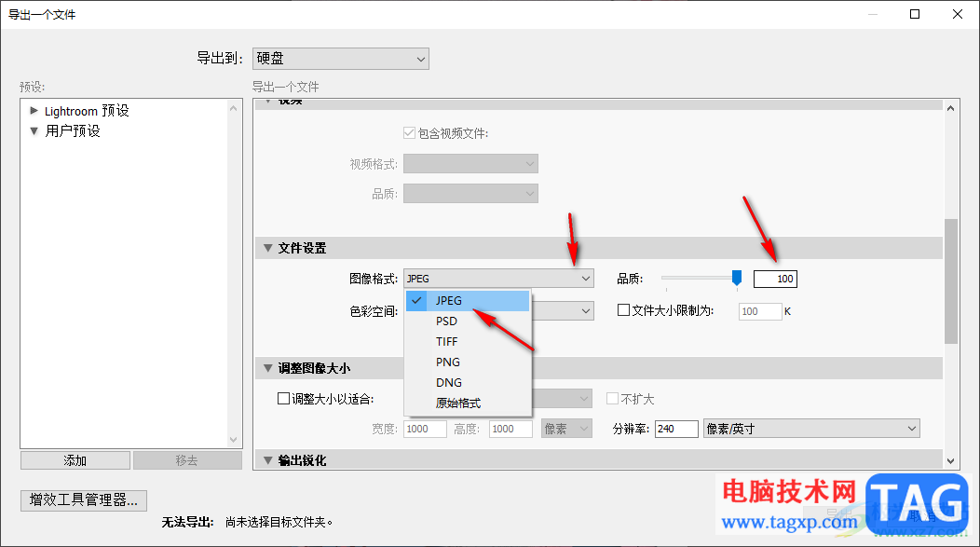
Task: Click the 品质 quality slider handle
Action: [737, 277]
